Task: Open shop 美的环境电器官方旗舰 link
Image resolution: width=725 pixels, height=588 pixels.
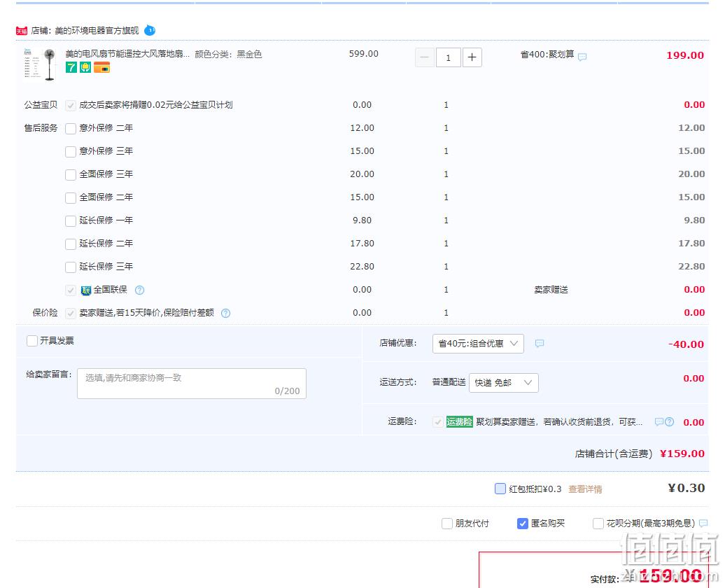Action: pyautogui.click(x=97, y=31)
